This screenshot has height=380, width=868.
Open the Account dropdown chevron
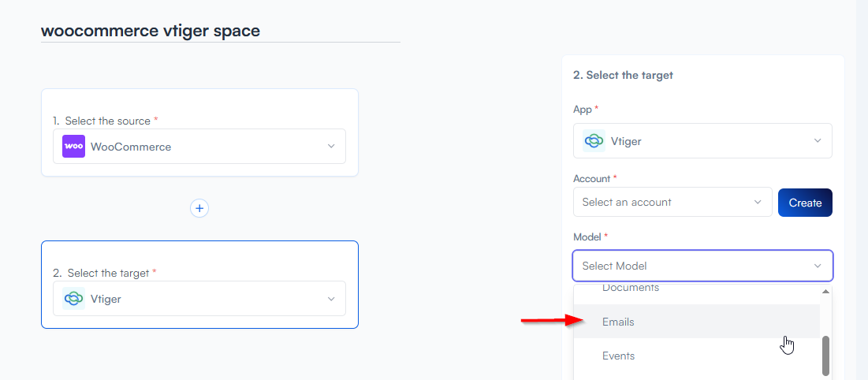[x=758, y=202]
